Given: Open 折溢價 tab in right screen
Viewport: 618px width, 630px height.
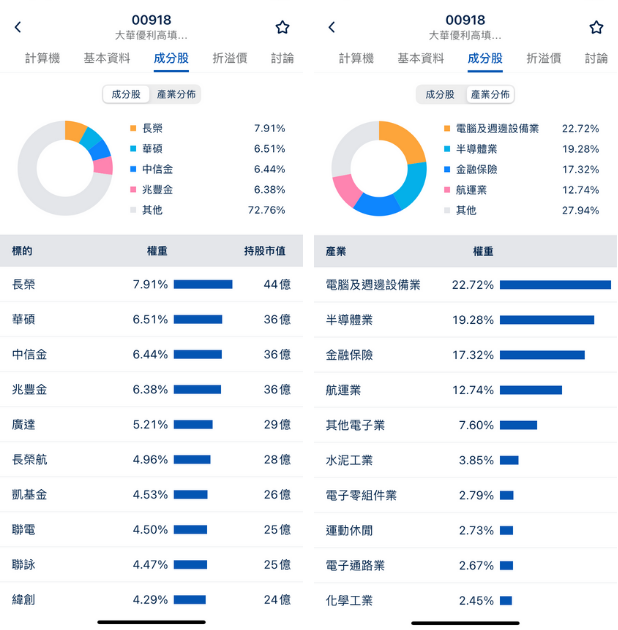Looking at the screenshot, I should tap(544, 58).
